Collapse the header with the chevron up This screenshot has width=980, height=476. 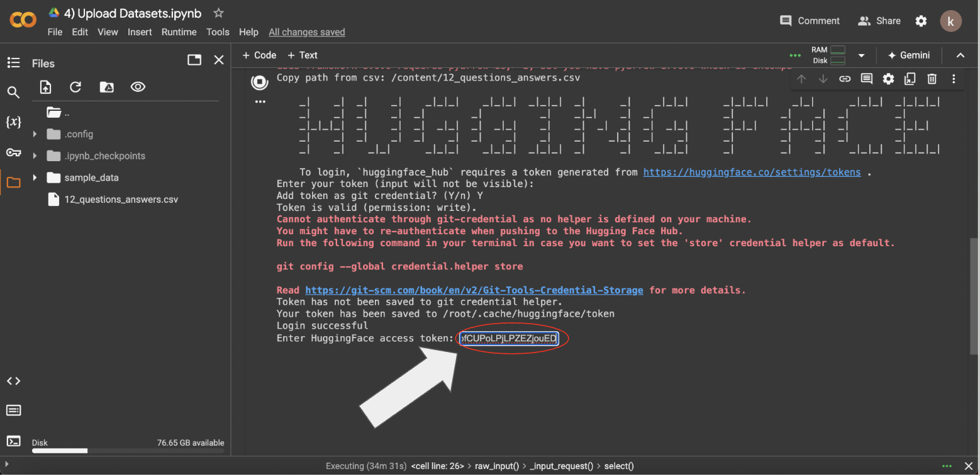(x=961, y=55)
